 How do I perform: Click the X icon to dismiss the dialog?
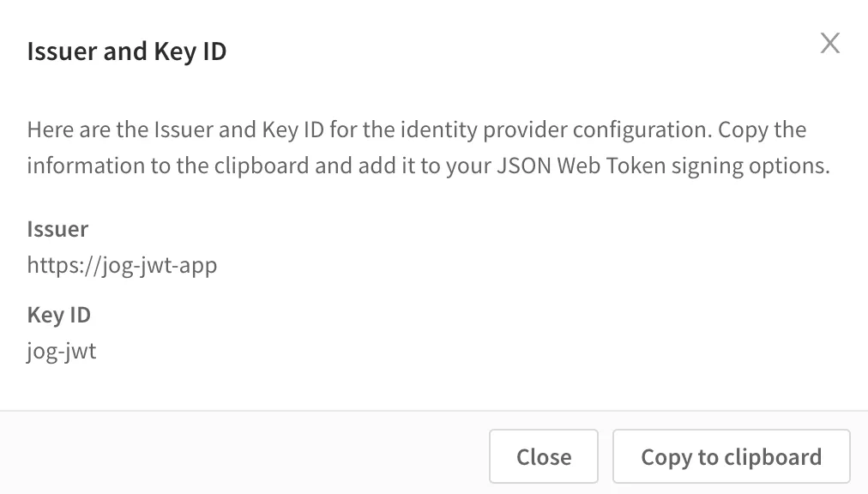coord(829,43)
